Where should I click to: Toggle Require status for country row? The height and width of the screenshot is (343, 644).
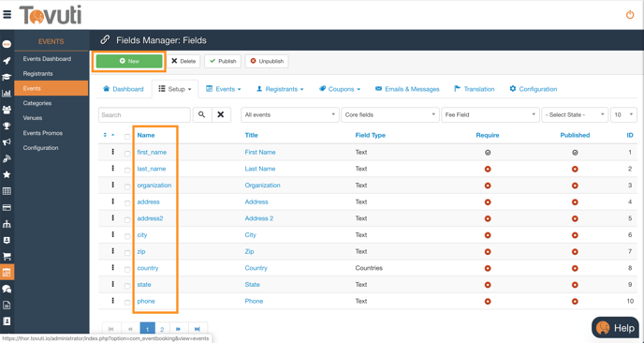[488, 268]
